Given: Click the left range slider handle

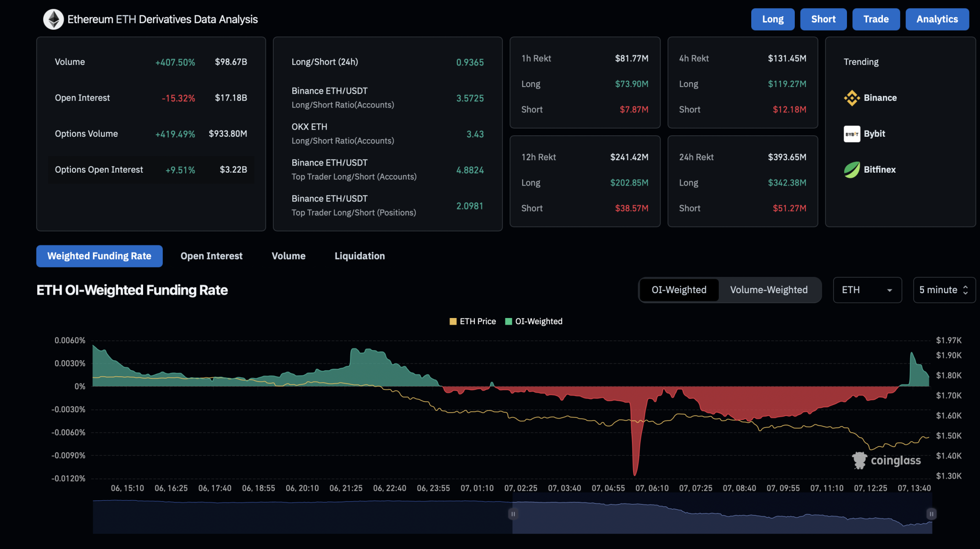Looking at the screenshot, I should click(512, 514).
